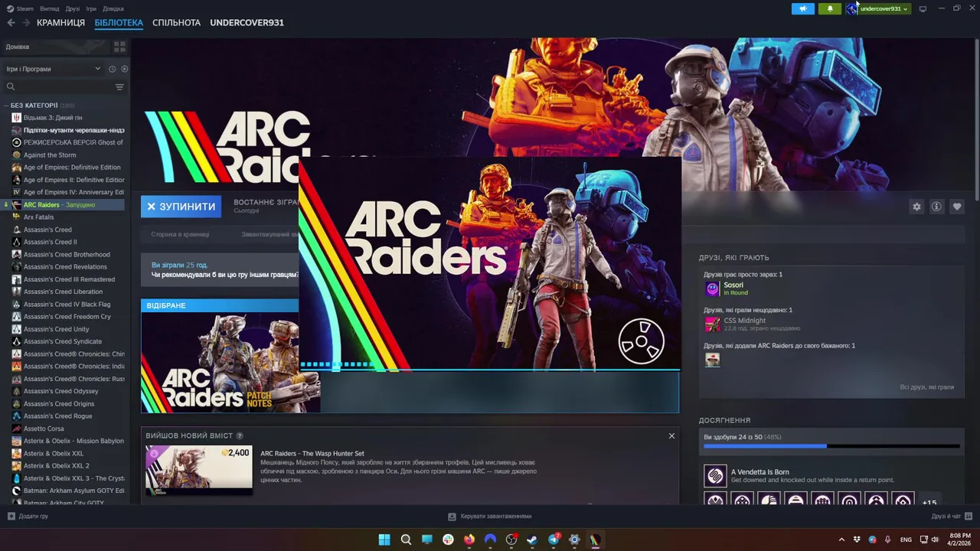Open Windows Start menu
This screenshot has height=551, width=980.
click(x=384, y=540)
